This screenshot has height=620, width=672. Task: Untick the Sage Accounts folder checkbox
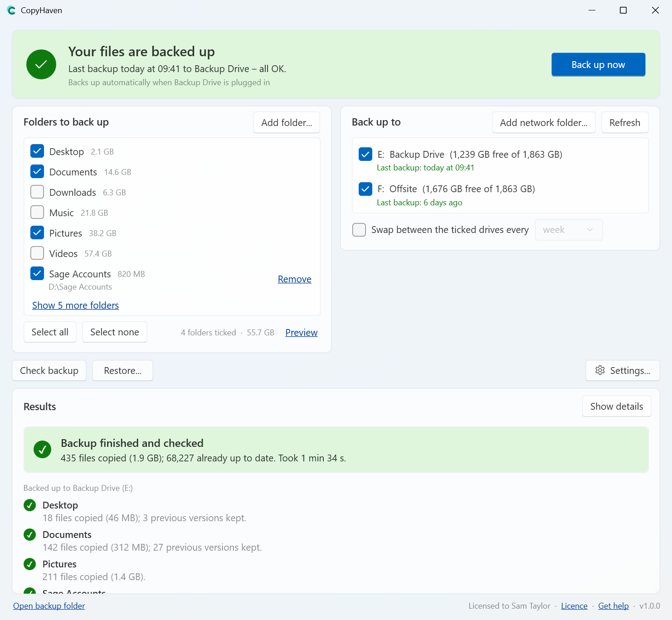[x=37, y=273]
